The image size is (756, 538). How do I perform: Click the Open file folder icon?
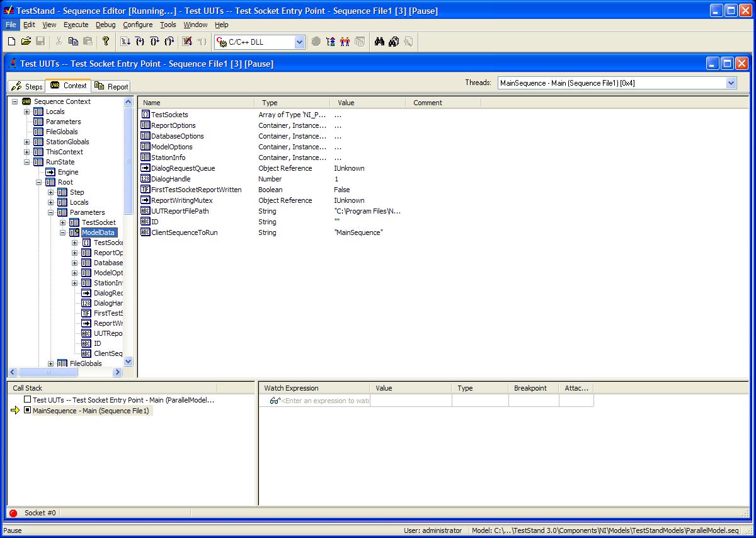pos(26,42)
